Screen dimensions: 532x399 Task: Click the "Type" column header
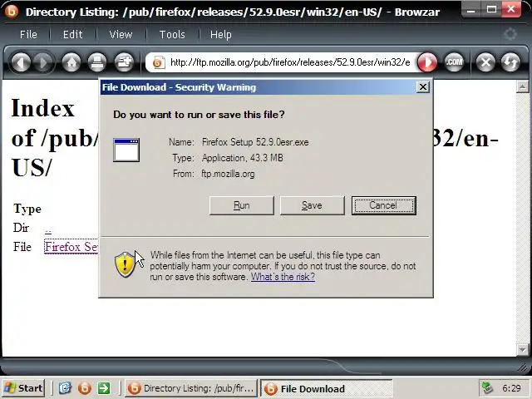click(x=27, y=209)
